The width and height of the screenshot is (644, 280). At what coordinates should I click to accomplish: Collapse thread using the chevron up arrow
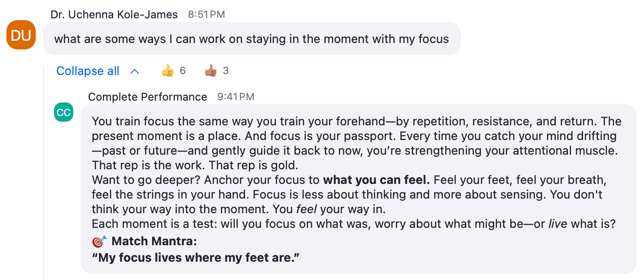tap(134, 71)
